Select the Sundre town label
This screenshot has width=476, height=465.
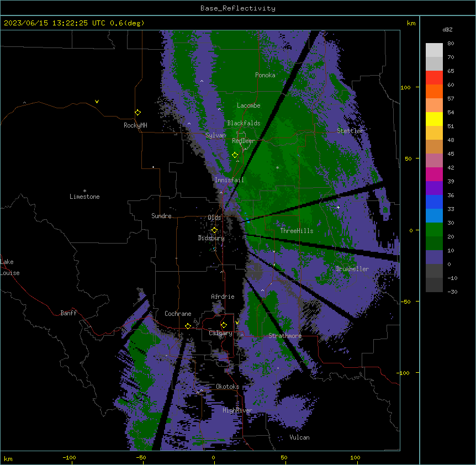[161, 216]
